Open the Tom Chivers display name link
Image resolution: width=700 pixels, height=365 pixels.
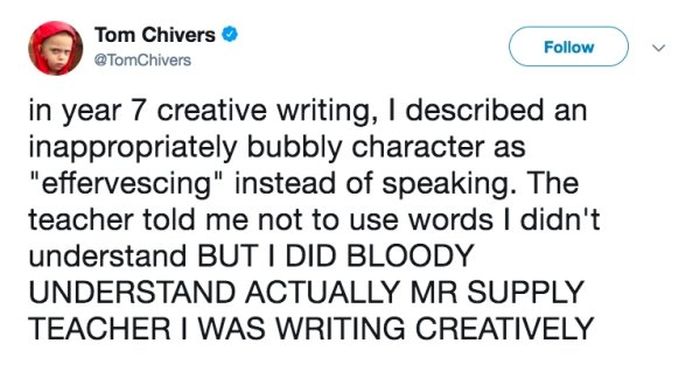154,35
